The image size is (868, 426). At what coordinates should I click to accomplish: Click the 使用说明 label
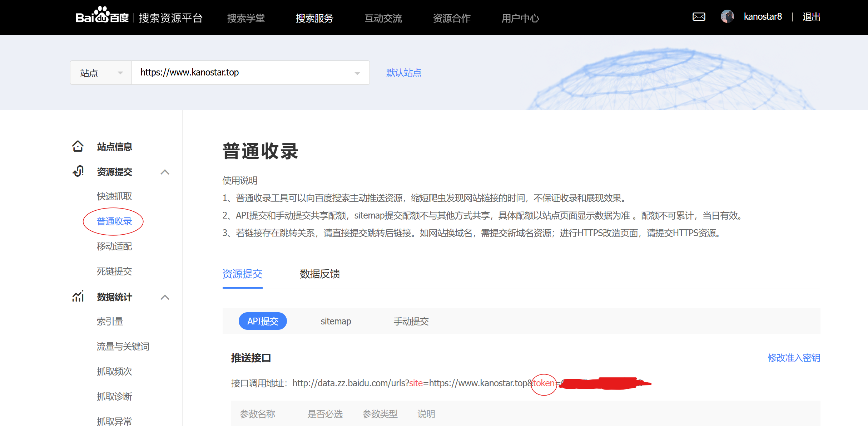click(240, 180)
